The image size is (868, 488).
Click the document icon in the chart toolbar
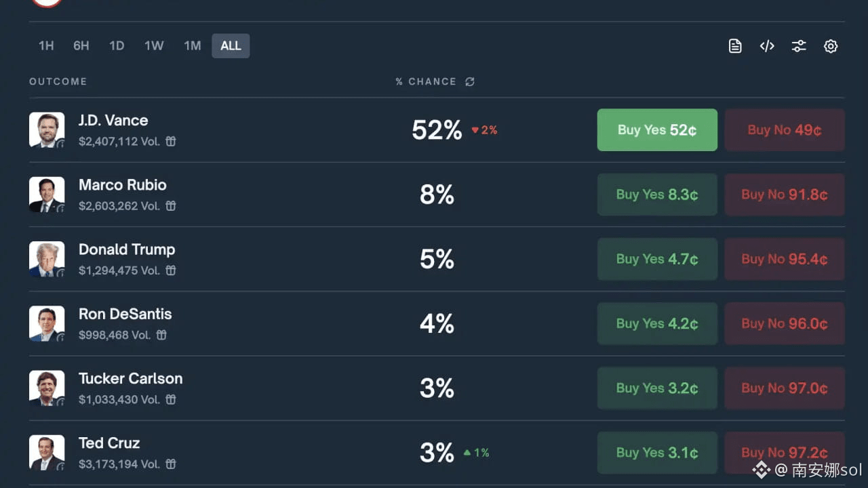[x=735, y=46]
